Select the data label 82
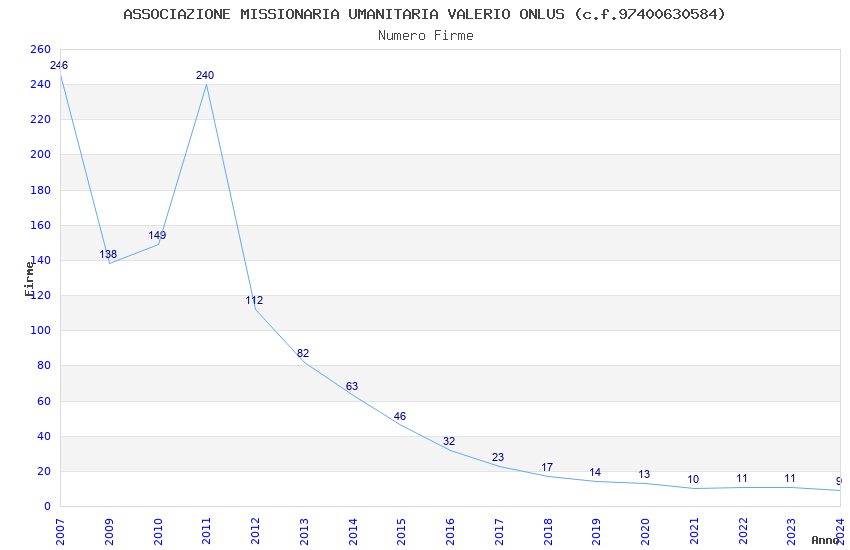 (303, 353)
